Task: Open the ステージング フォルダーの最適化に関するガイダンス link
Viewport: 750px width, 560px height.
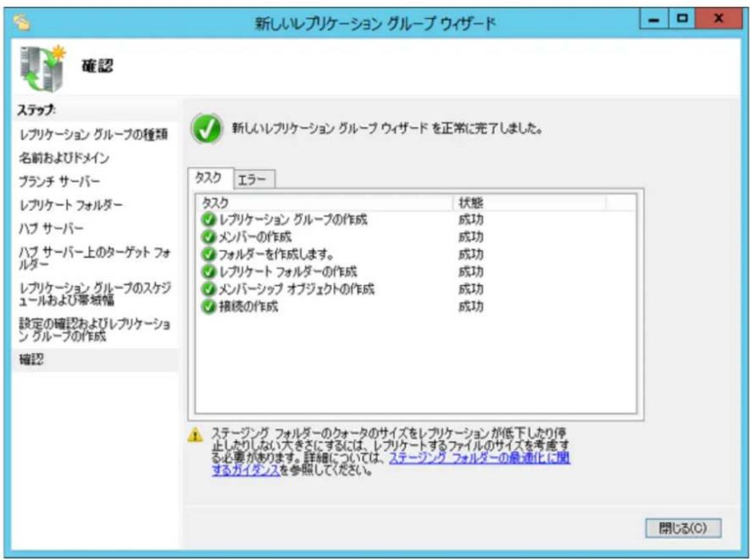Action: pyautogui.click(x=391, y=464)
